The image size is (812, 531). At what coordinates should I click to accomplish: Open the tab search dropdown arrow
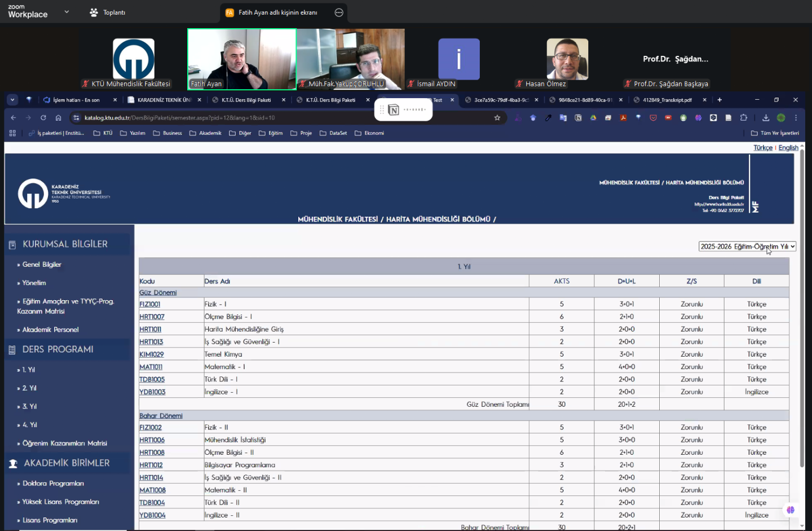(x=12, y=100)
